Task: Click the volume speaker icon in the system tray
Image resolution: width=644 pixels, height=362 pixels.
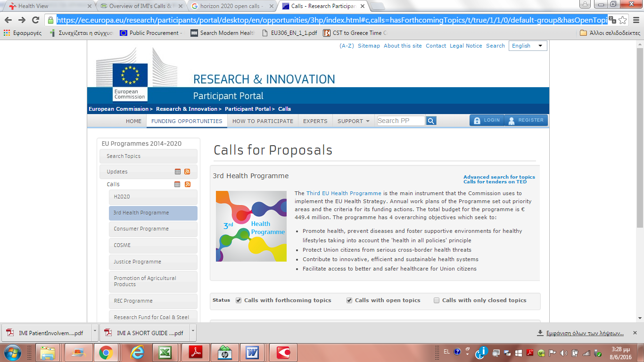Action: tap(563, 352)
